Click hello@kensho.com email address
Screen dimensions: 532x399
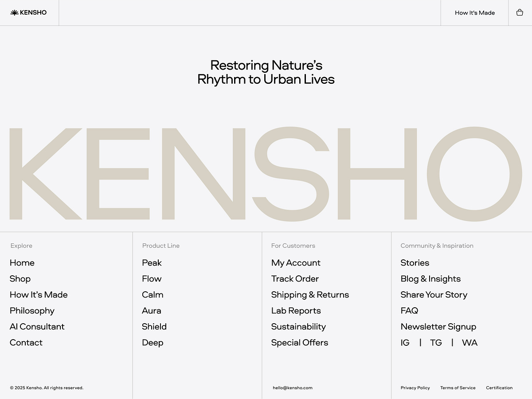[x=293, y=388]
